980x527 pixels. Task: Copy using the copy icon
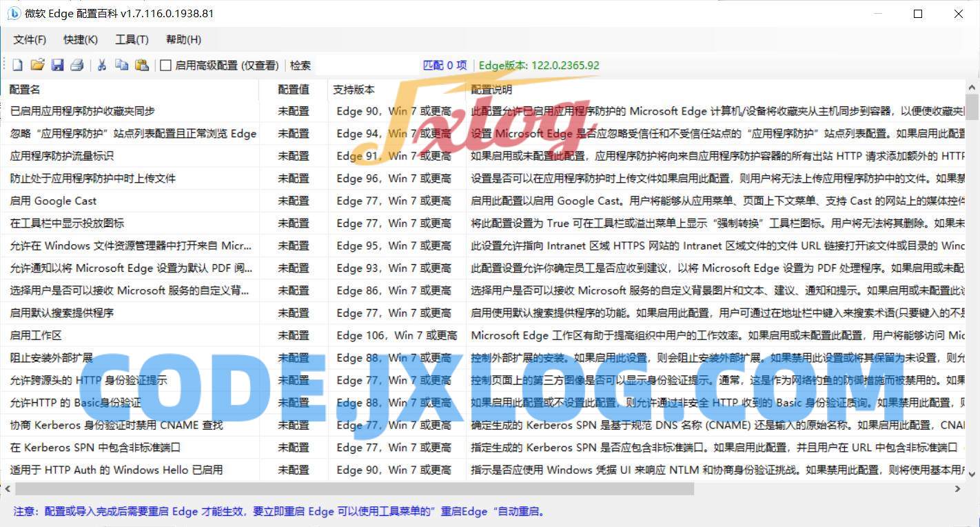point(121,64)
